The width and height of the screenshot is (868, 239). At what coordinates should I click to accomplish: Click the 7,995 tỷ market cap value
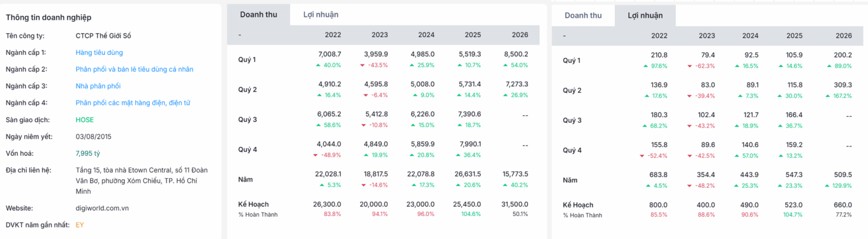88,154
